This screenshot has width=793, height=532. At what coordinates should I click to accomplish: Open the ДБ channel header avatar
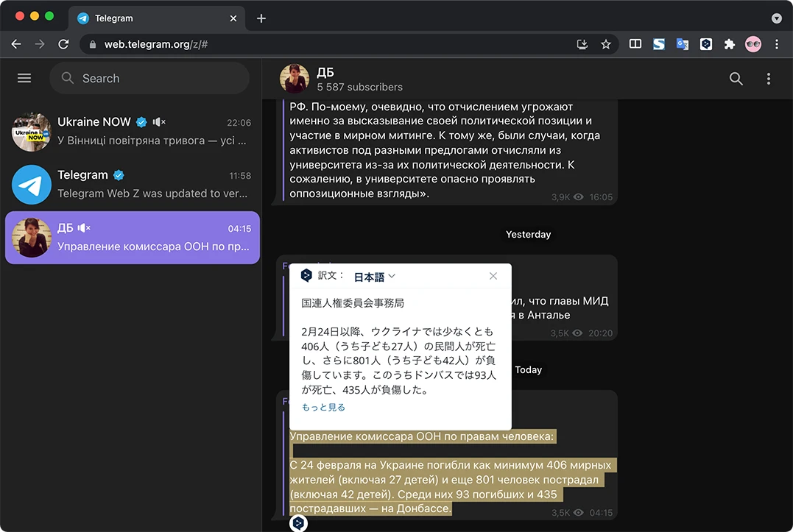295,78
